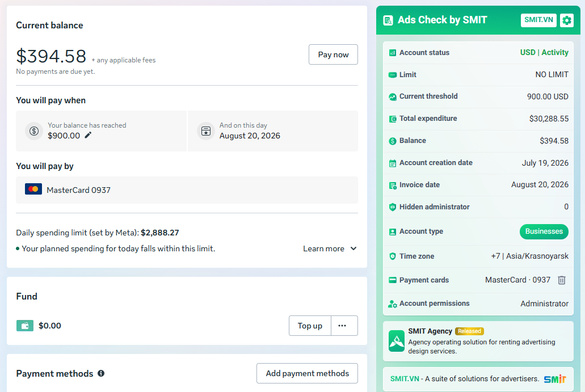Click the 'NO LIMIT' value
Screen dimensions: 585x392
(x=552, y=74)
